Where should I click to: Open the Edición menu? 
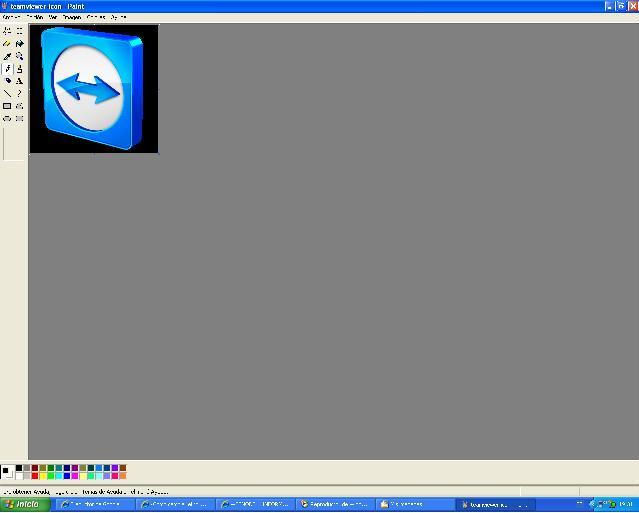[x=34, y=17]
